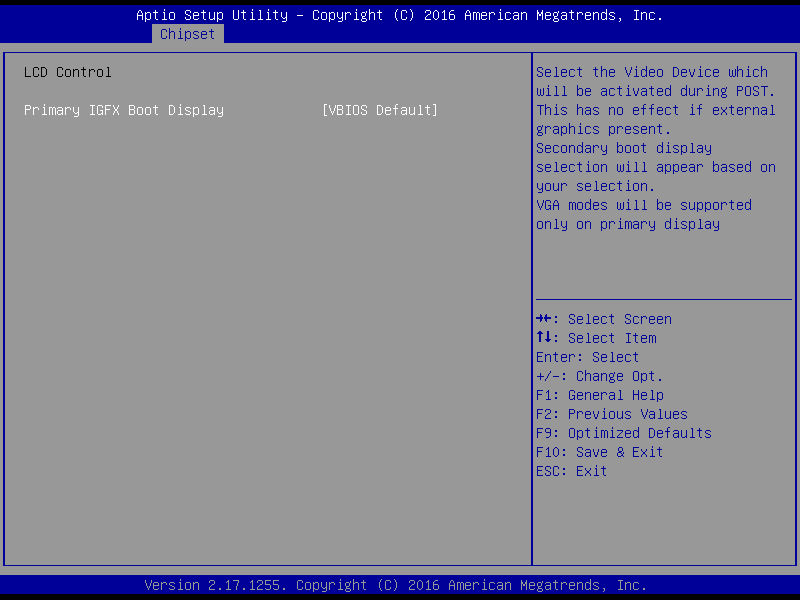The width and height of the screenshot is (800, 600).
Task: Click the Secondary boot display help sentence
Action: pos(655,167)
